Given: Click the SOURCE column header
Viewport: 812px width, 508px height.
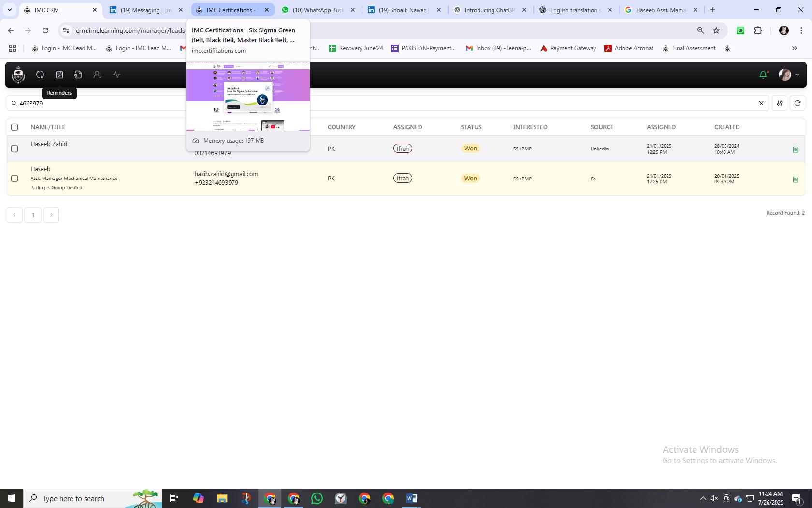Looking at the screenshot, I should point(602,127).
